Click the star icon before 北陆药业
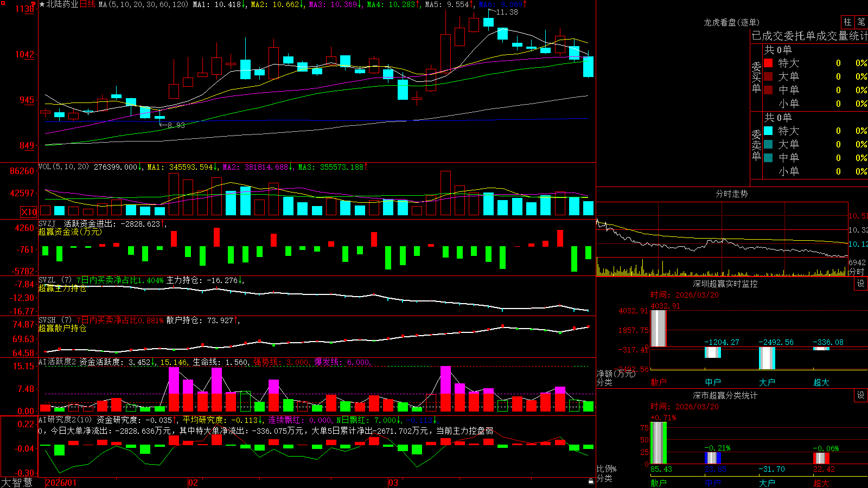This screenshot has height=488, width=868. 42,4
